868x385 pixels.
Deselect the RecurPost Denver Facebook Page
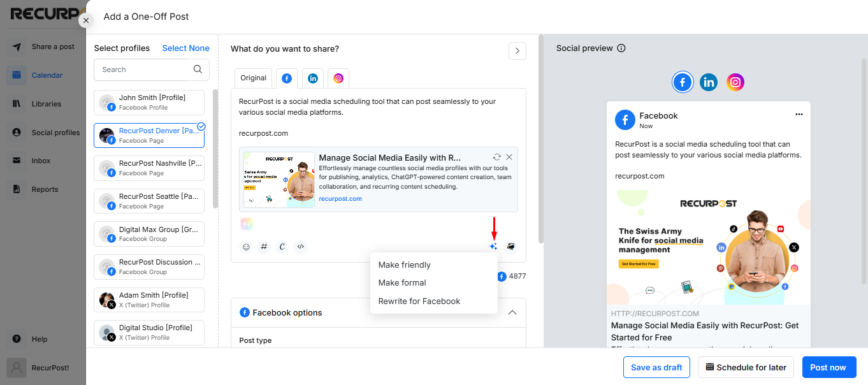click(149, 135)
